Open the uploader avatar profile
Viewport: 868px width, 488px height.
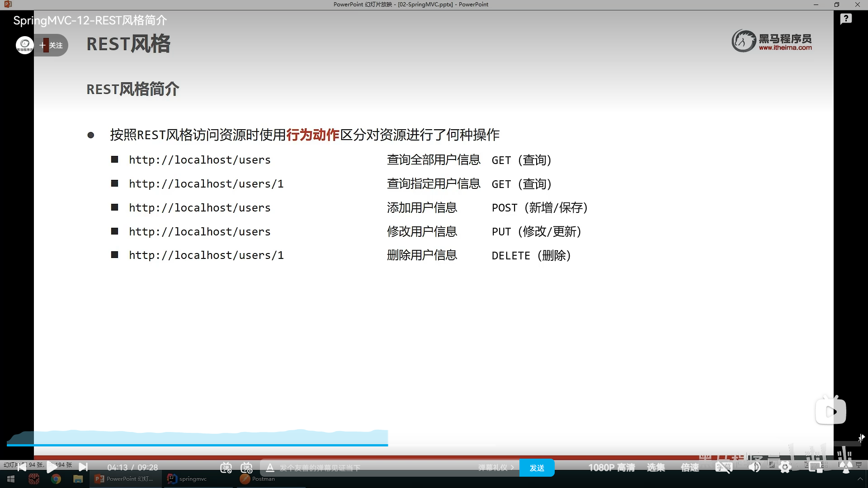(x=25, y=45)
